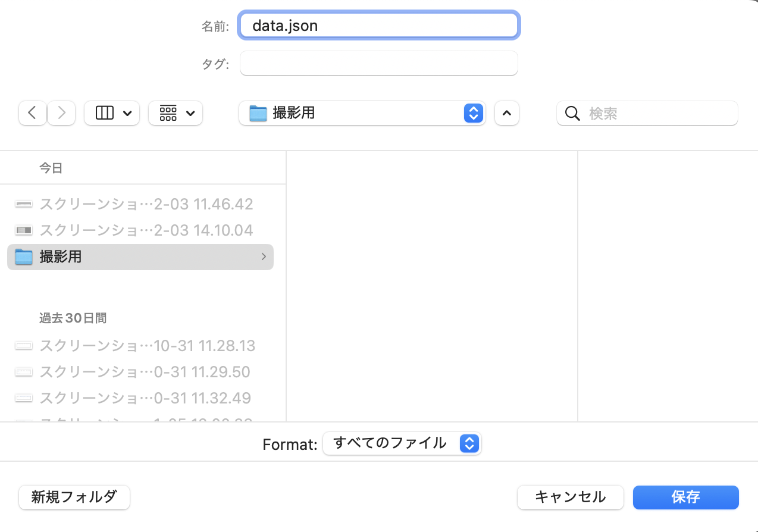Click the 名前 field showing data.json
The width and height of the screenshot is (758, 532).
point(378,26)
